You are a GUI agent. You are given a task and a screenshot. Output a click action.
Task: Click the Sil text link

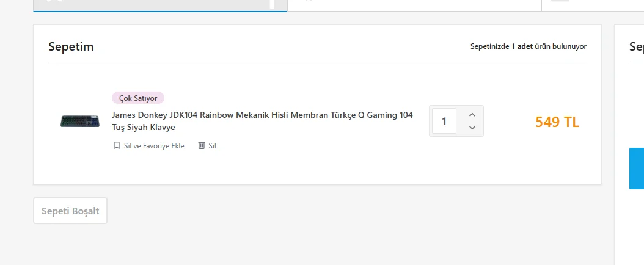(212, 145)
